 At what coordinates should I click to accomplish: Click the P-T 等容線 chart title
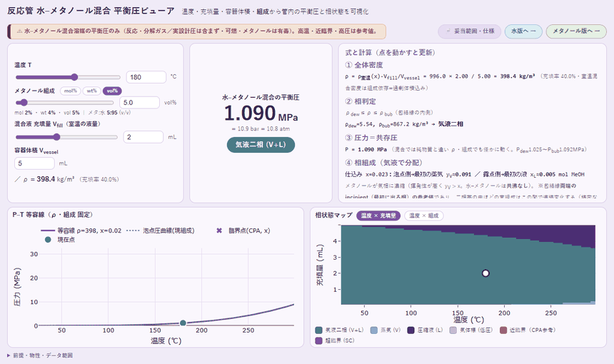click(52, 215)
